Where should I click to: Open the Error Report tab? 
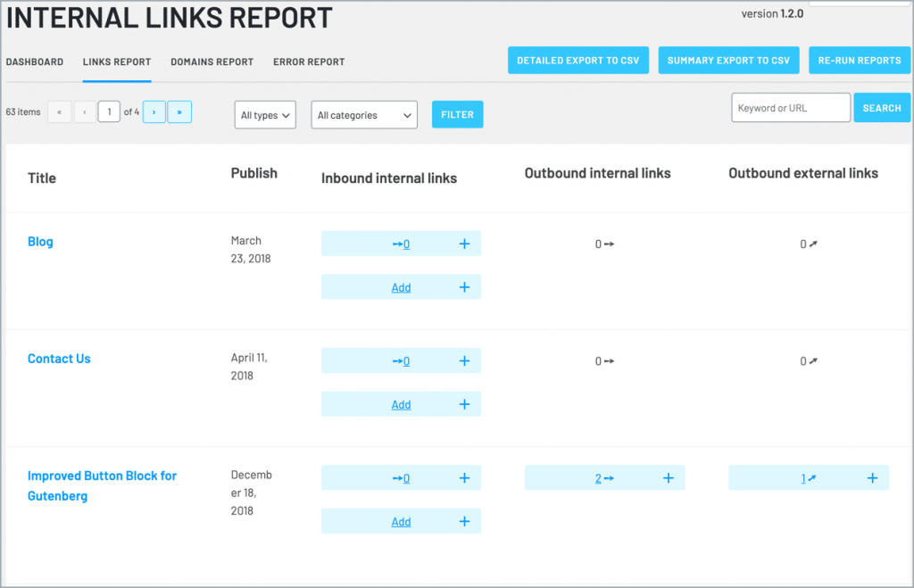pos(309,62)
